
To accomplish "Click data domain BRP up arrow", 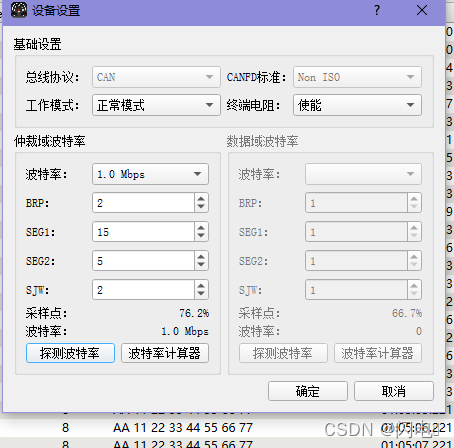I will click(414, 198).
